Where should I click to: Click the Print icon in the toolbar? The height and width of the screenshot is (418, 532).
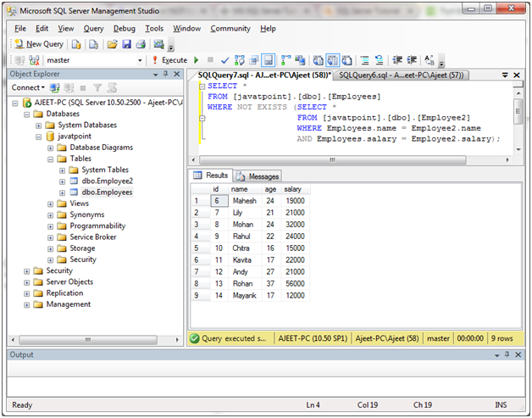tap(141, 44)
